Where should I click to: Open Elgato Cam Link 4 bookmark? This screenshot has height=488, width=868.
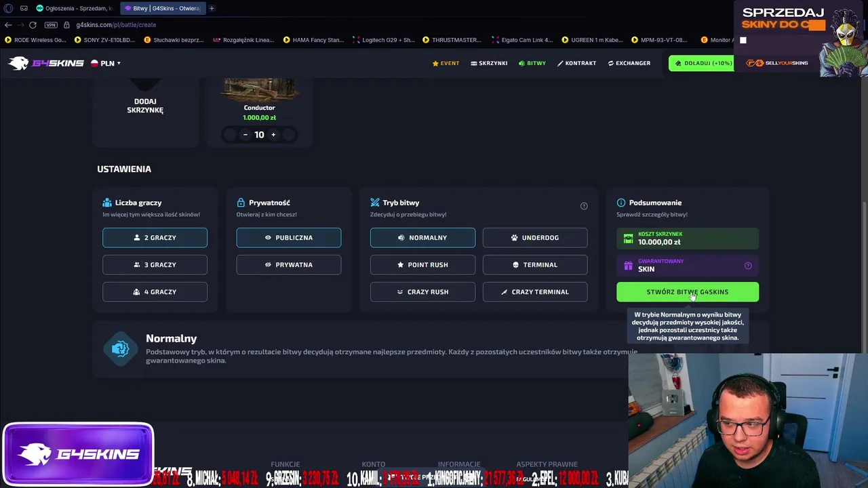[x=522, y=40]
